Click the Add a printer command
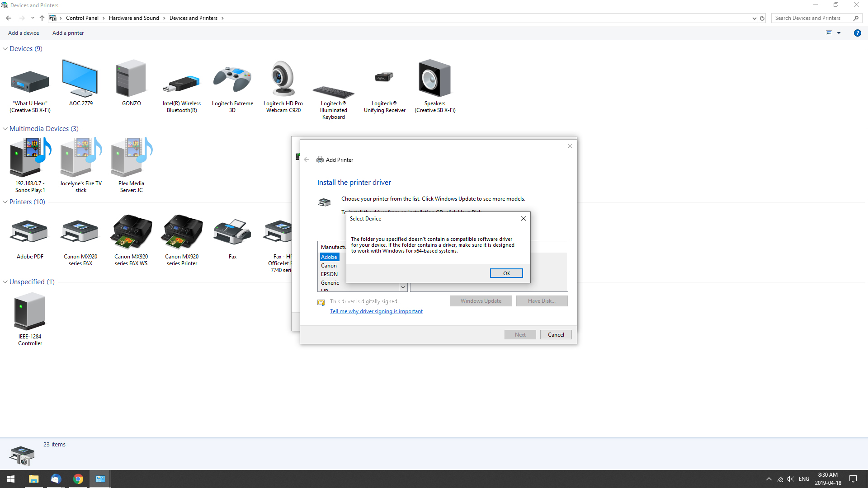The image size is (868, 488). (x=68, y=33)
